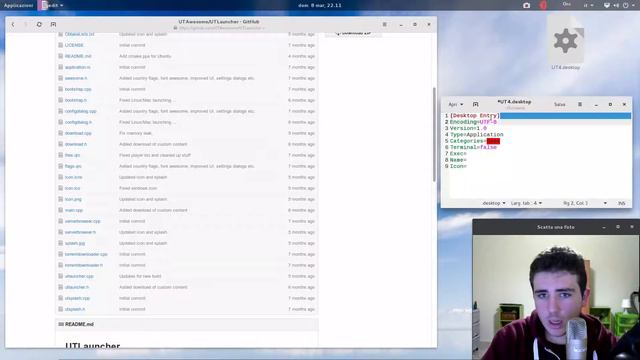640x360 pixels.
Task: Open the new tab button in browser
Action: point(53,24)
